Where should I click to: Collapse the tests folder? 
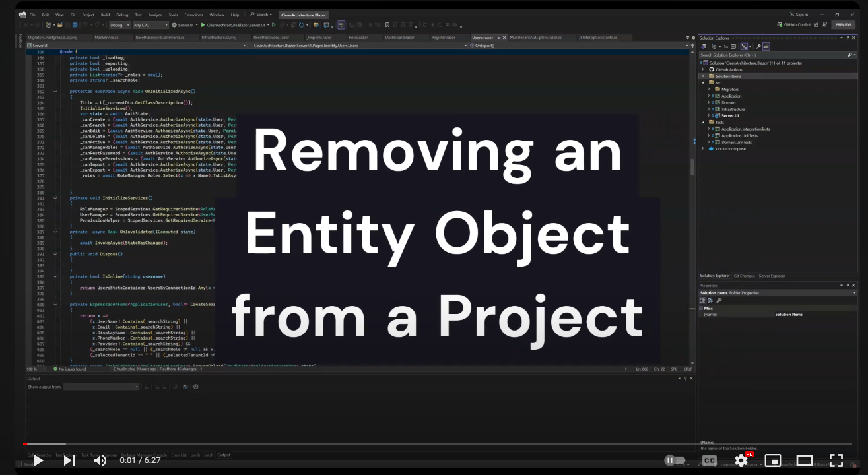703,122
